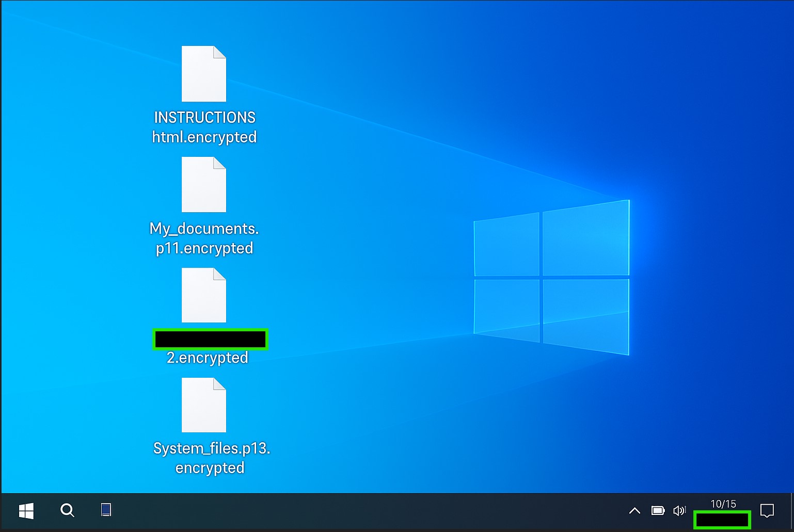Screen dimensions: 794x532
Task: Click the speaker icon in the system tray
Action: tap(680, 511)
